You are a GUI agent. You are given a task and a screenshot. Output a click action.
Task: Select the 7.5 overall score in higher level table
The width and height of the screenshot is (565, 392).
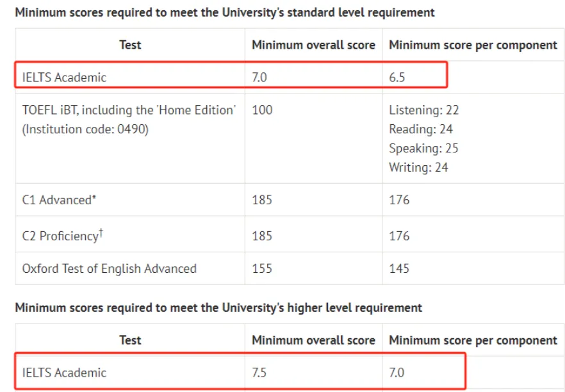[259, 373]
